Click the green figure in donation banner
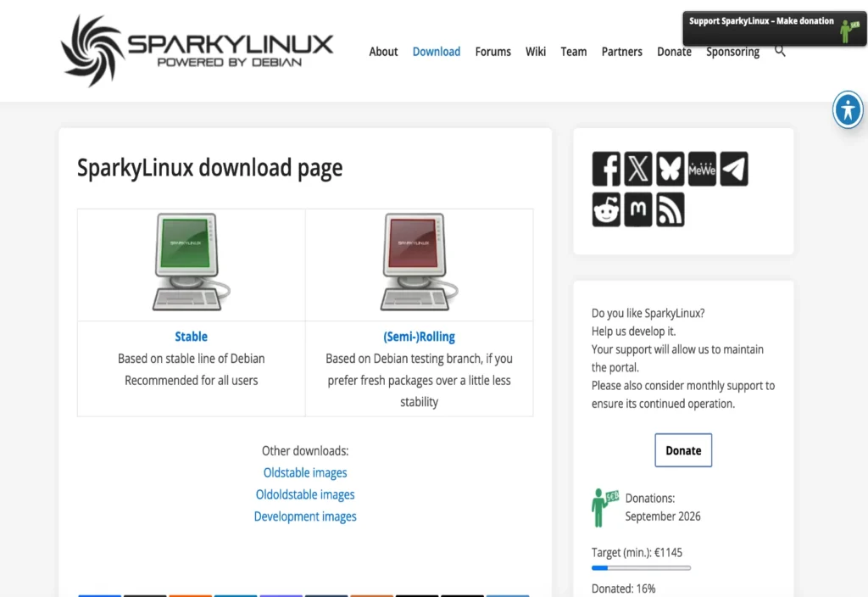This screenshot has width=868, height=597. (x=849, y=31)
